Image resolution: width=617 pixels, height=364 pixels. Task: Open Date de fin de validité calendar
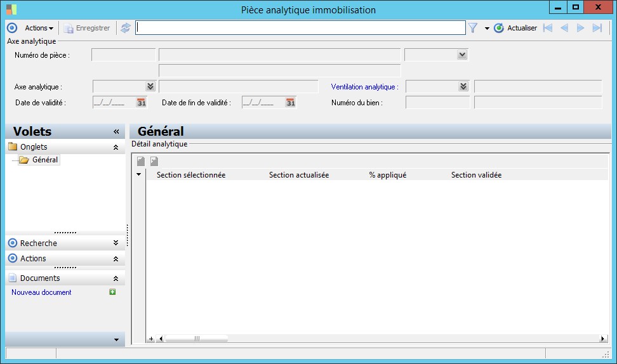coord(290,103)
